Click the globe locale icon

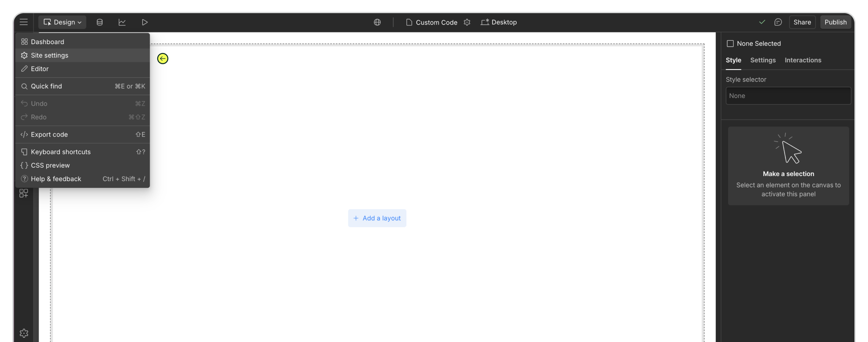coord(377,22)
